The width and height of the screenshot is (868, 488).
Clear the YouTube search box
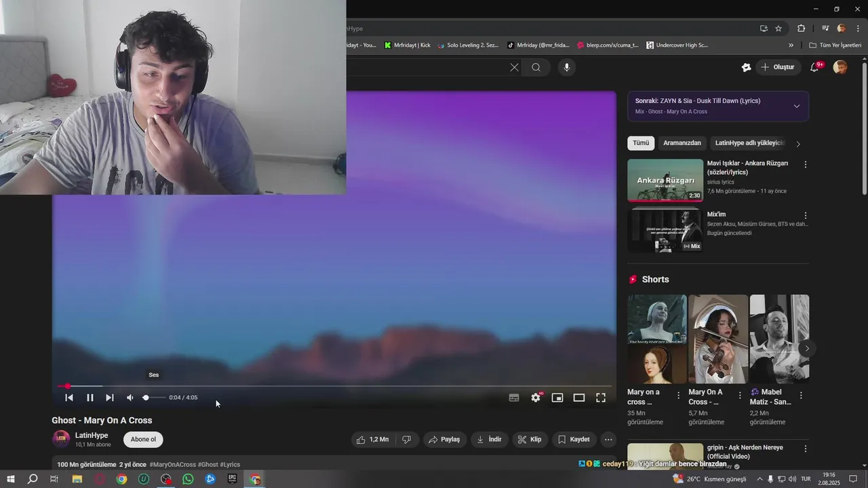coord(514,67)
